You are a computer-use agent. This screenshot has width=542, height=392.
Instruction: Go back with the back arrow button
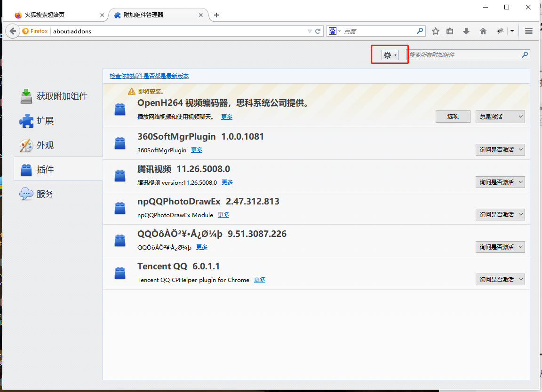[x=12, y=31]
